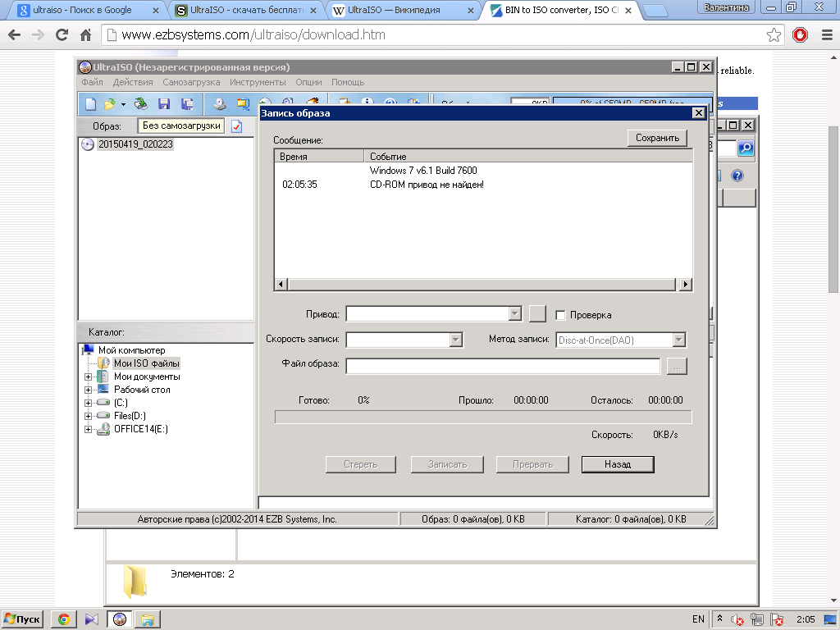This screenshot has width=840, height=630.
Task: Click the browser forward arrow
Action: click(x=38, y=35)
